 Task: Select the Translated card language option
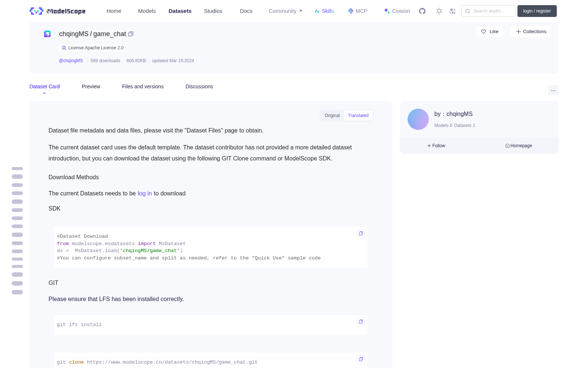click(358, 116)
